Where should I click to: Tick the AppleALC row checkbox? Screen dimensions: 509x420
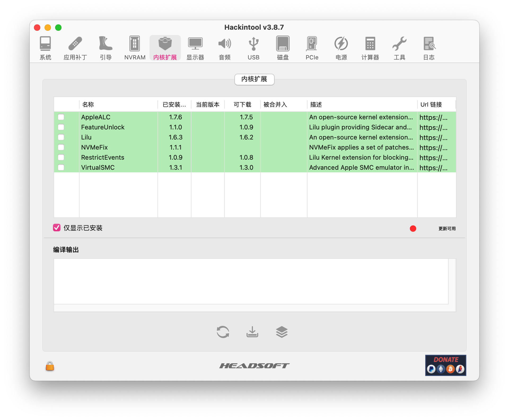(x=61, y=117)
